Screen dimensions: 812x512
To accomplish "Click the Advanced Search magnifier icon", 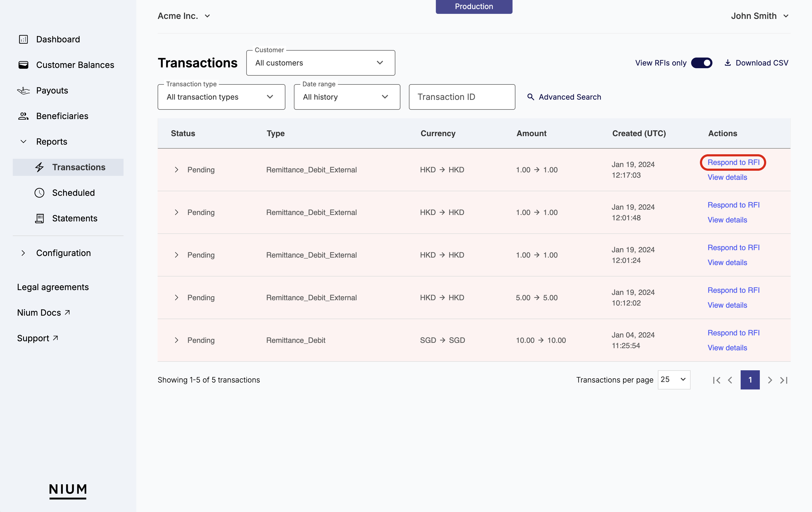I will pos(530,97).
